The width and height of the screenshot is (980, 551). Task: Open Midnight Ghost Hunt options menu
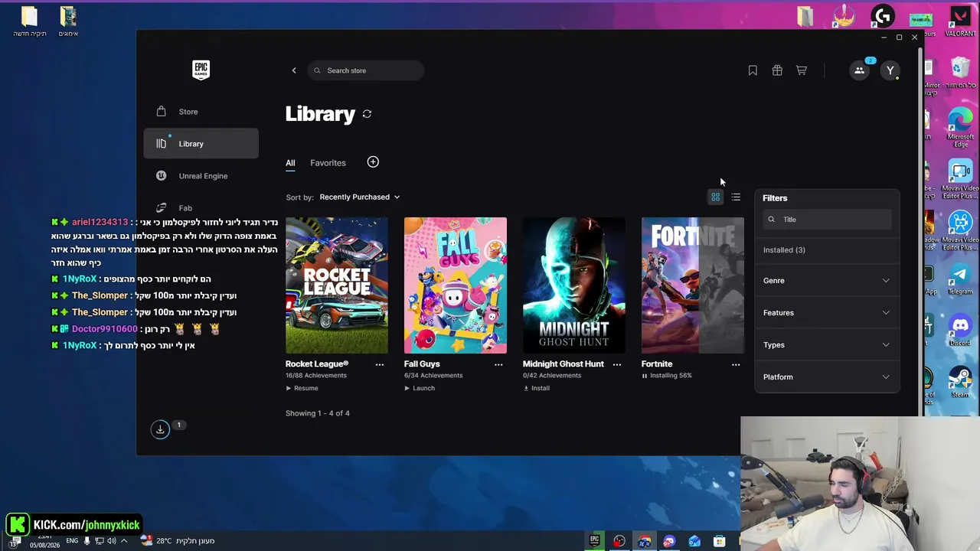pyautogui.click(x=617, y=364)
